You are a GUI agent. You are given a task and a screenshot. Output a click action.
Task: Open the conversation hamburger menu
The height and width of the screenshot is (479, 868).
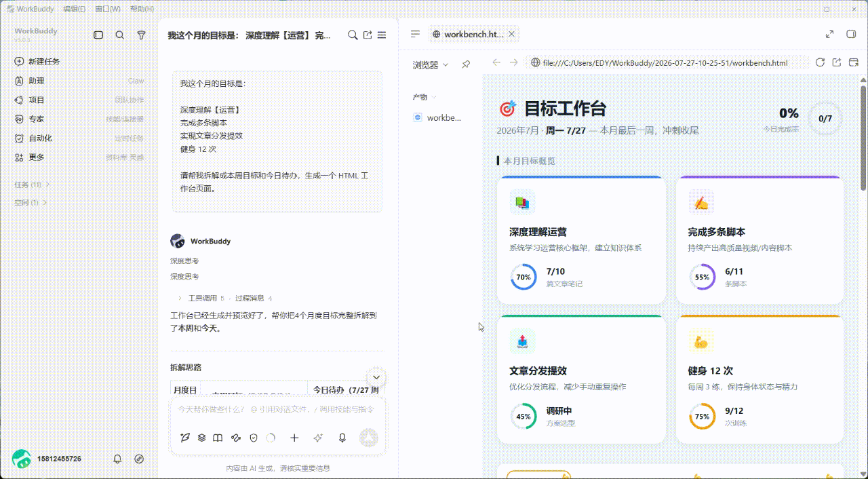[382, 35]
